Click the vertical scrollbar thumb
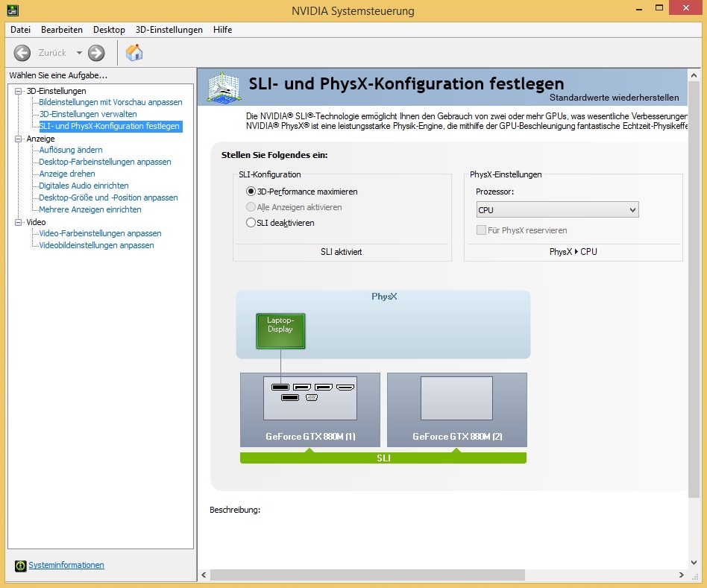The image size is (707, 588). click(694, 289)
